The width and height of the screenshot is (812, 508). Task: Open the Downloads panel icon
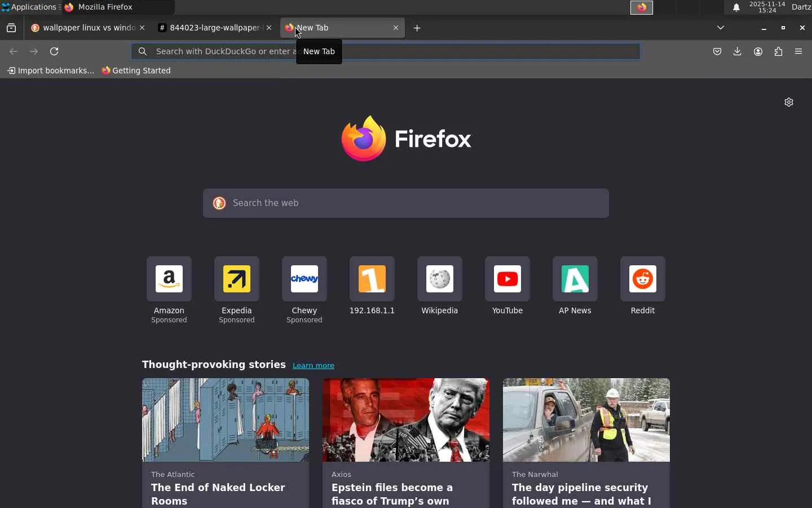738,51
